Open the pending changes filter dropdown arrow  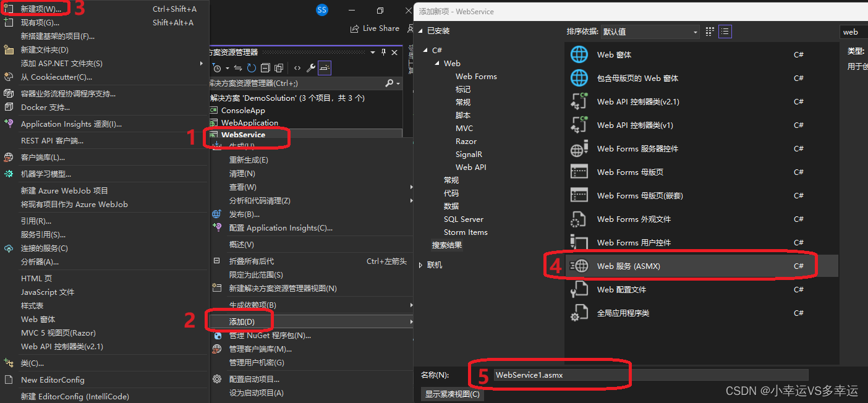click(x=228, y=68)
